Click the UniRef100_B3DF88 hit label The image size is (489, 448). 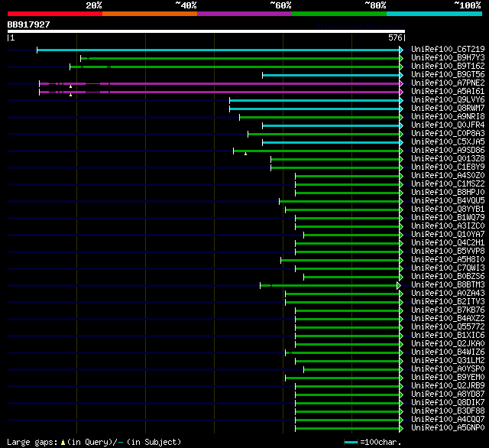click(x=448, y=411)
